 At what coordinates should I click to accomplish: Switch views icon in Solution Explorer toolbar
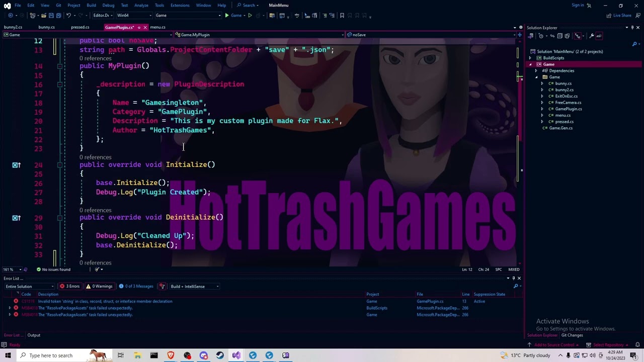click(x=531, y=36)
